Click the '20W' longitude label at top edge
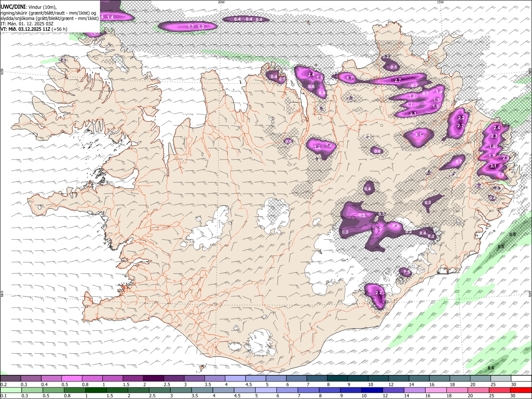This screenshot has height=399, width=532. pos(221,2)
